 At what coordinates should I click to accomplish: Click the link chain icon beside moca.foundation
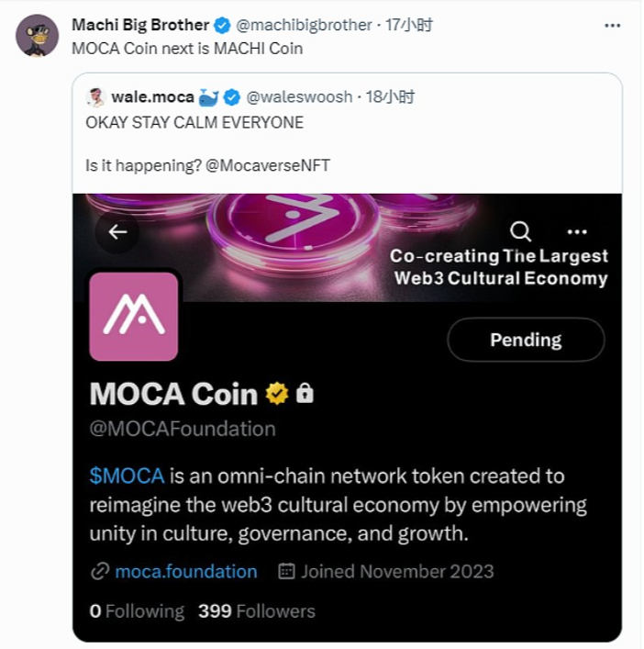tap(100, 571)
